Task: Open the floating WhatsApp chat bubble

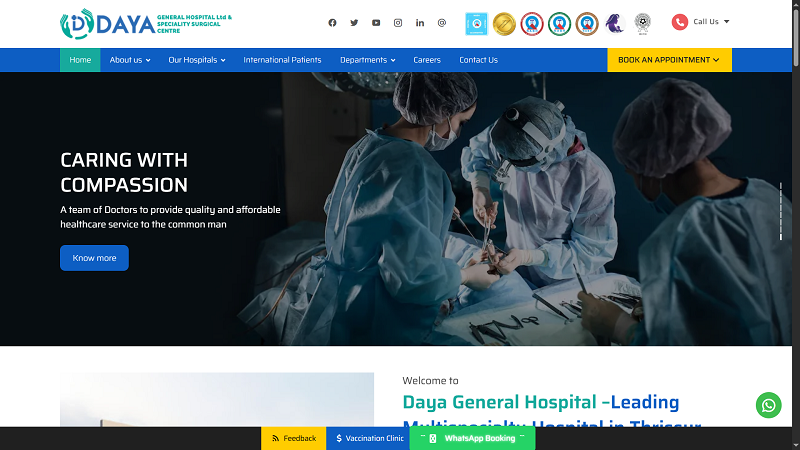Action: click(x=768, y=405)
